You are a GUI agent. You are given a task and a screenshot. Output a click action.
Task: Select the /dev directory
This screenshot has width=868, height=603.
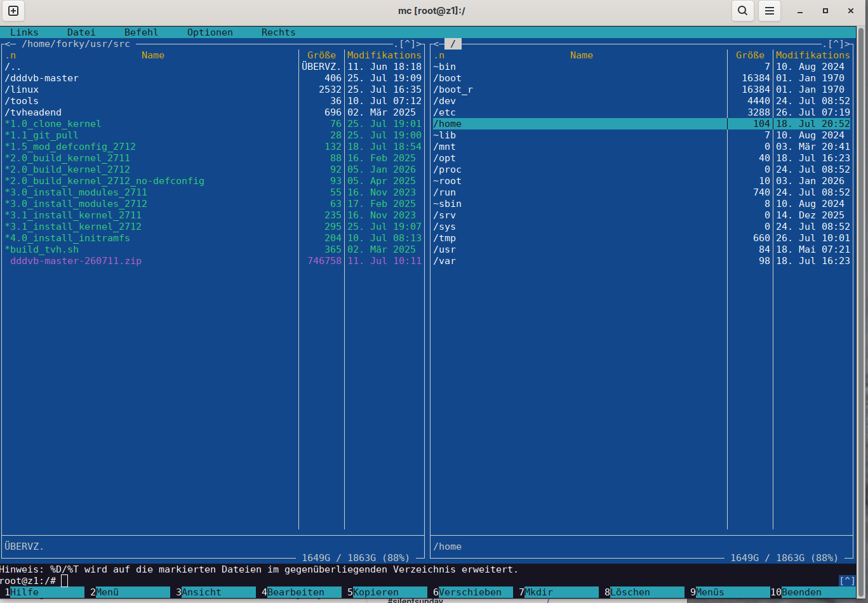coord(642,101)
